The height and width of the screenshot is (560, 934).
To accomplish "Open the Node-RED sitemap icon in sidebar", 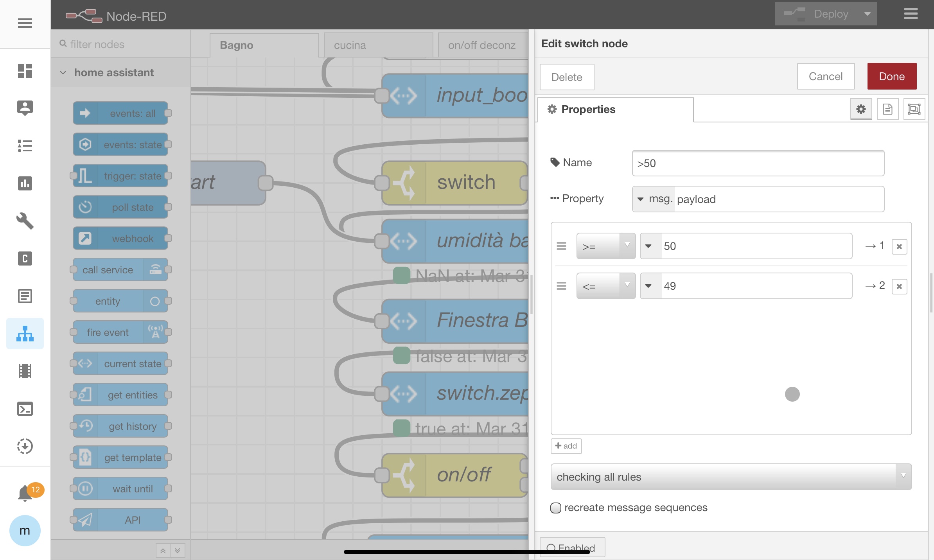I will 25,334.
